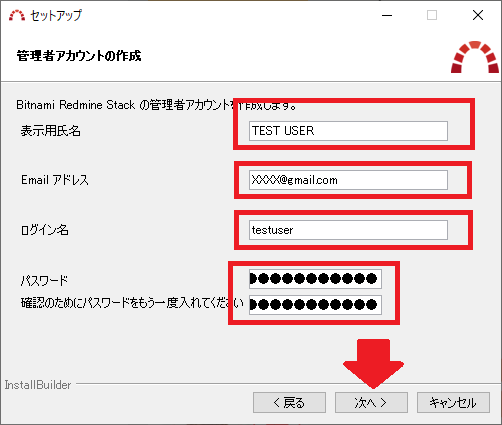
Task: Click the Email アドレス label
Action: pos(55,180)
